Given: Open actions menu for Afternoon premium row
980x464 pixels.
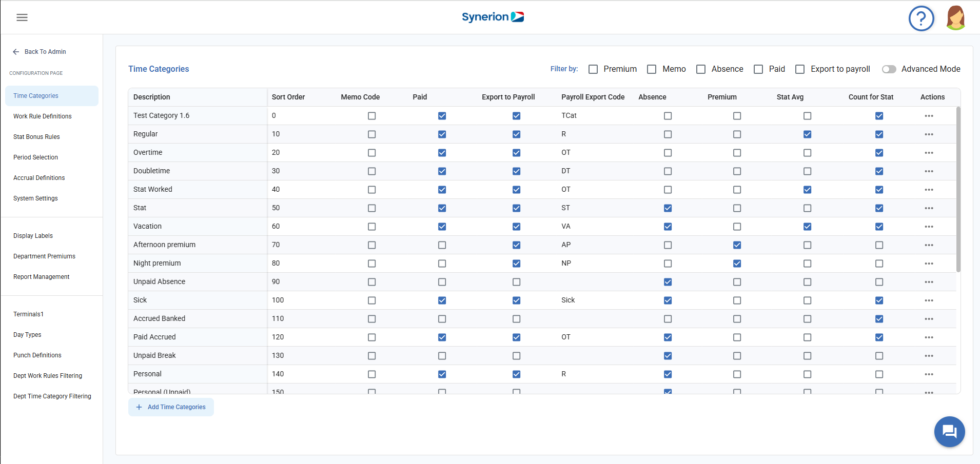Looking at the screenshot, I should [x=929, y=245].
